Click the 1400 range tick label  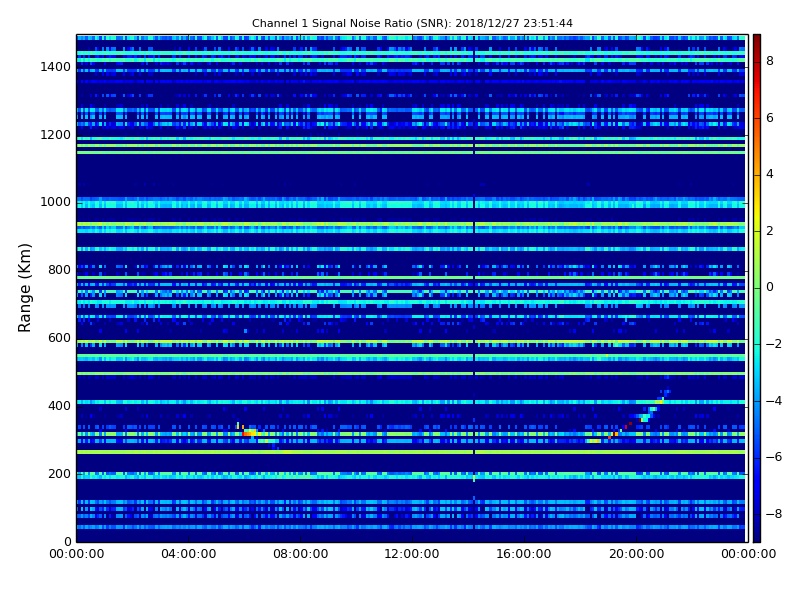pos(56,67)
